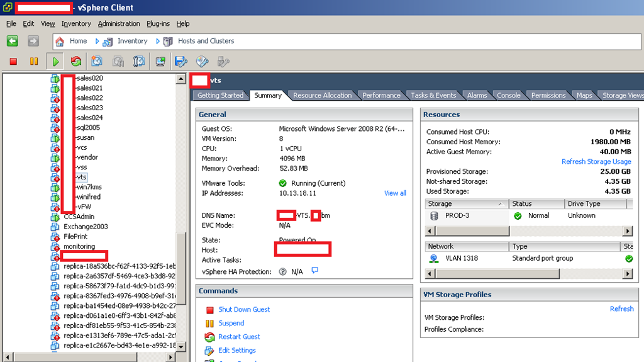Click the VM icon beside FilePrint
The image size is (644, 362).
pos(55,237)
